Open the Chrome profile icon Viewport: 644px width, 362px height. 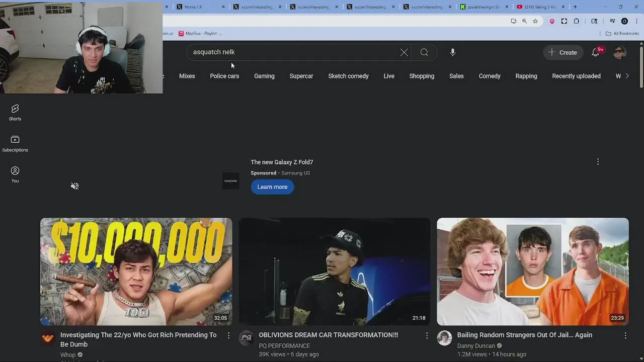pyautogui.click(x=624, y=21)
